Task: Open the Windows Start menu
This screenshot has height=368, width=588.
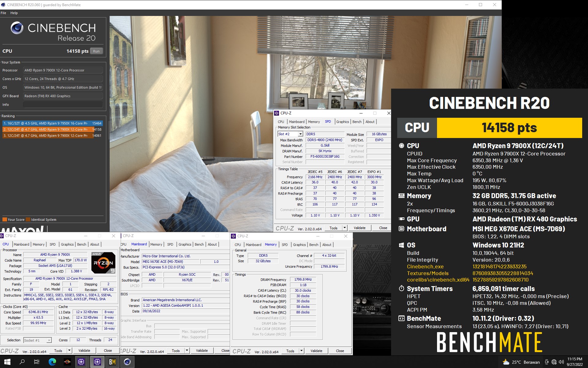Action: [7, 362]
